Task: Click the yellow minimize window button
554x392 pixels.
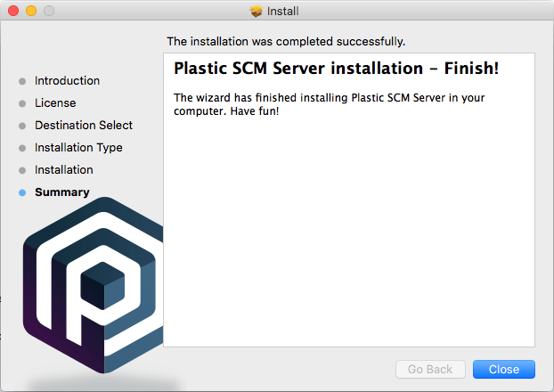Action: pos(31,11)
